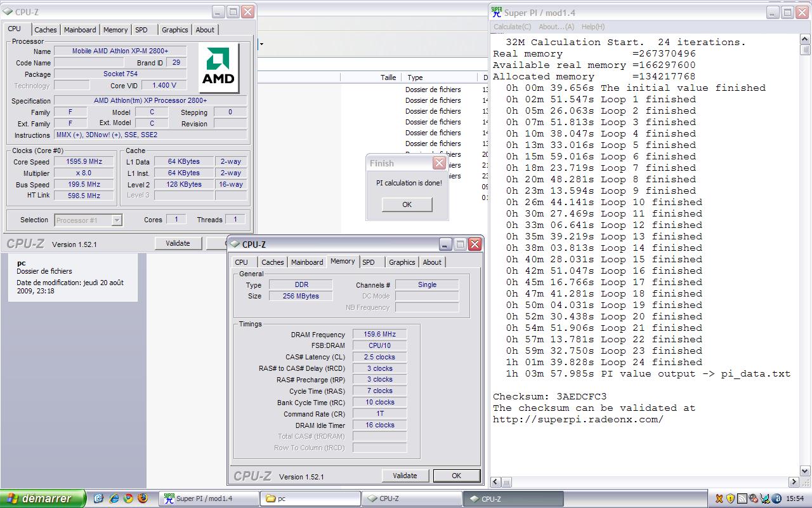Click the Package field showing Socket 754
This screenshot has width=812, height=508.
(121, 74)
